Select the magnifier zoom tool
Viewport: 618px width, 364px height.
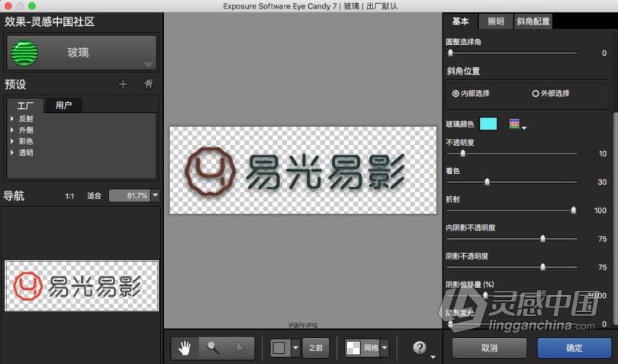coord(213,348)
